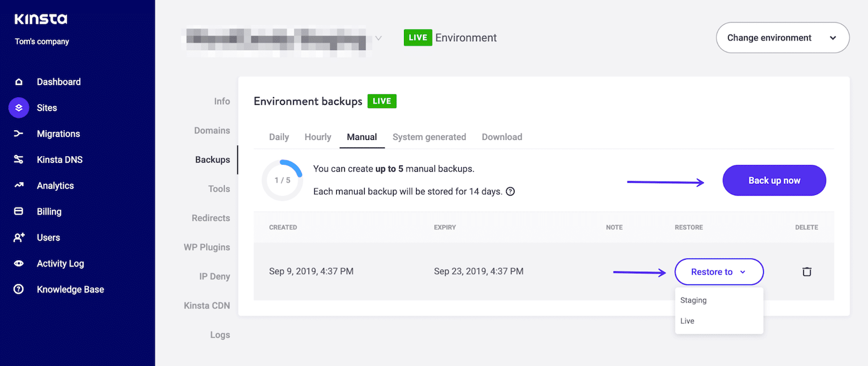
Task: Open the System generated tab
Action: click(x=429, y=137)
